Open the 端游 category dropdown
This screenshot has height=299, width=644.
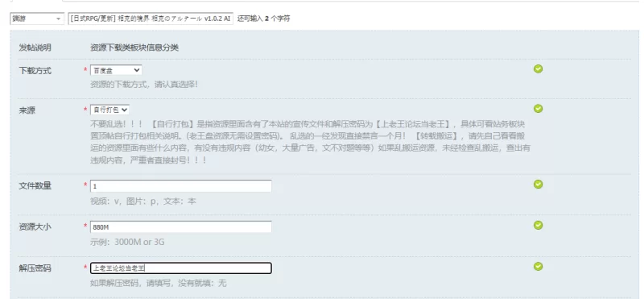[37, 19]
